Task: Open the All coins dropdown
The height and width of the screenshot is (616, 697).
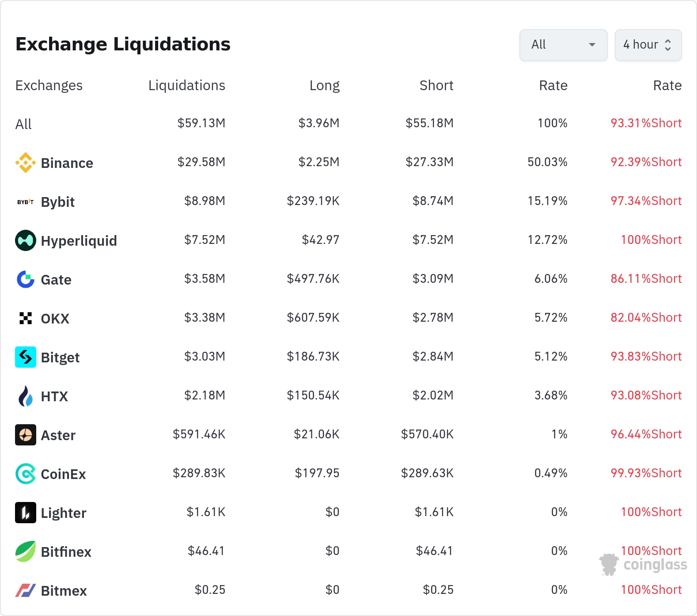Action: (563, 45)
